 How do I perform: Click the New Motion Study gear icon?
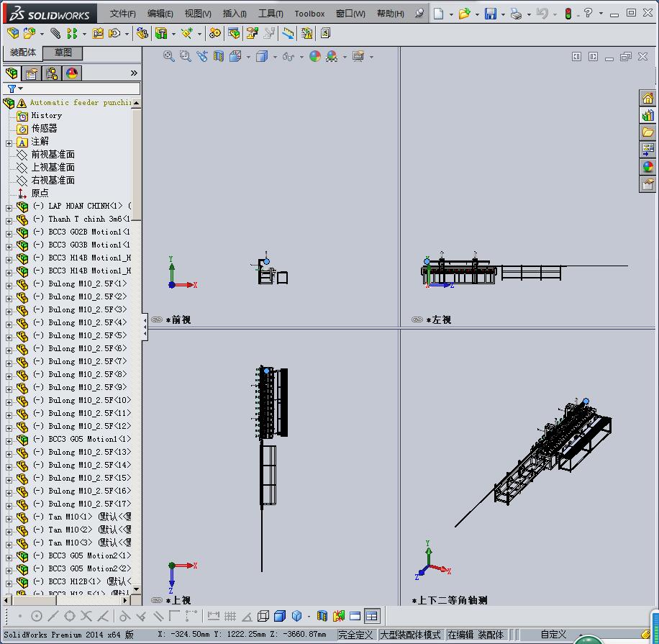click(x=215, y=33)
